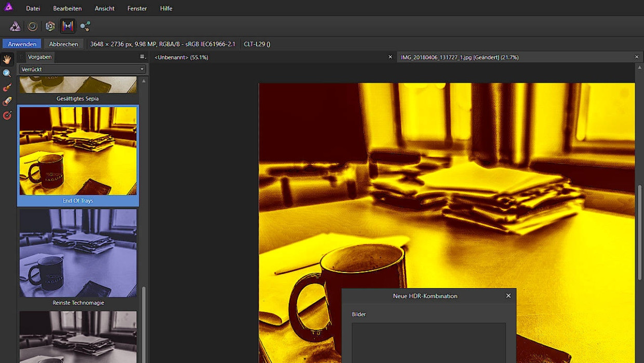Viewport: 644px width, 363px height.
Task: Click the Neue HDR-Kombination dialog title
Action: (425, 296)
